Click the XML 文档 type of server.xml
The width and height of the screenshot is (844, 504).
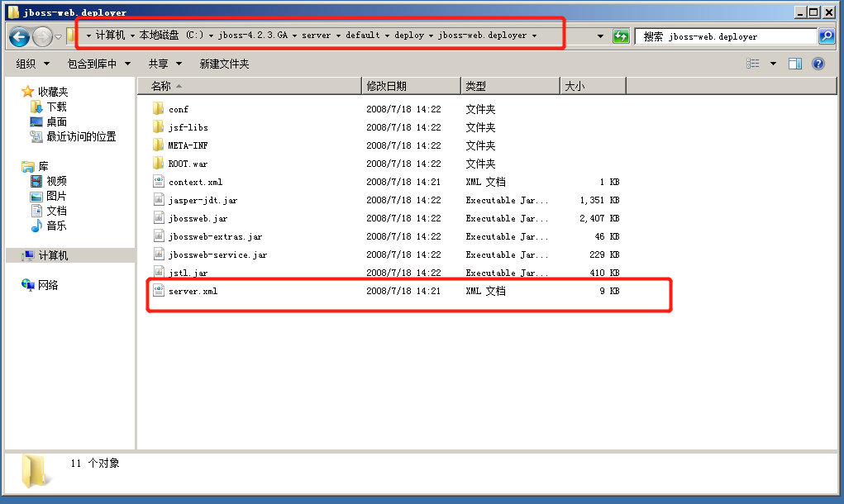[485, 291]
